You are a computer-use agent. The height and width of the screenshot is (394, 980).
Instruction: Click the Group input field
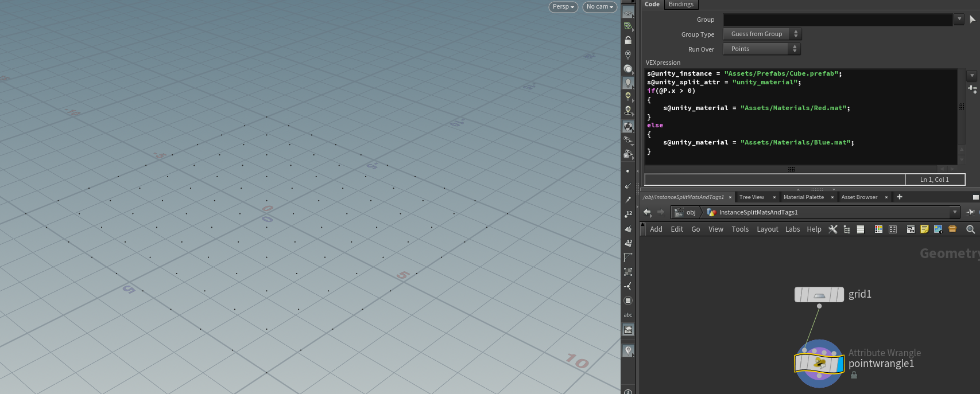(837, 19)
